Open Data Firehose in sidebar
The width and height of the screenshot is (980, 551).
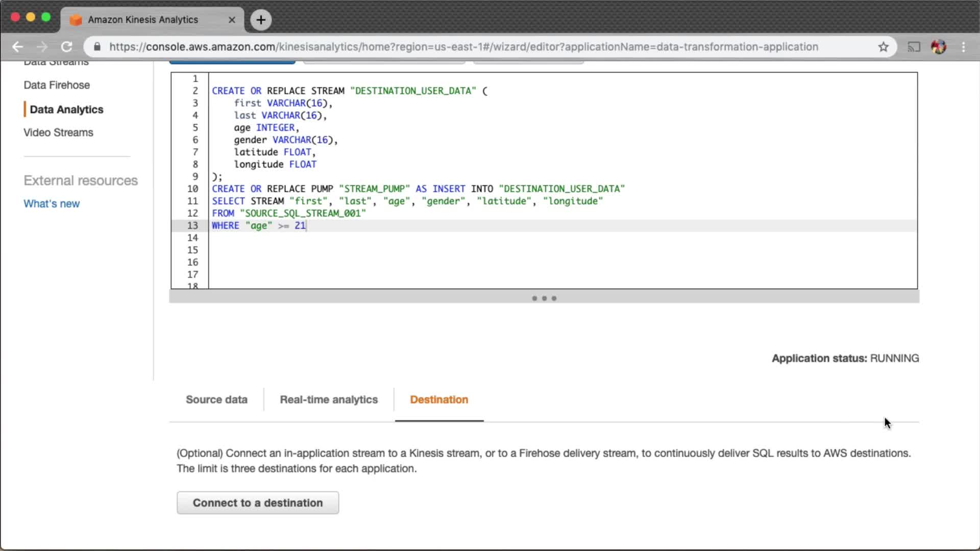pos(57,85)
